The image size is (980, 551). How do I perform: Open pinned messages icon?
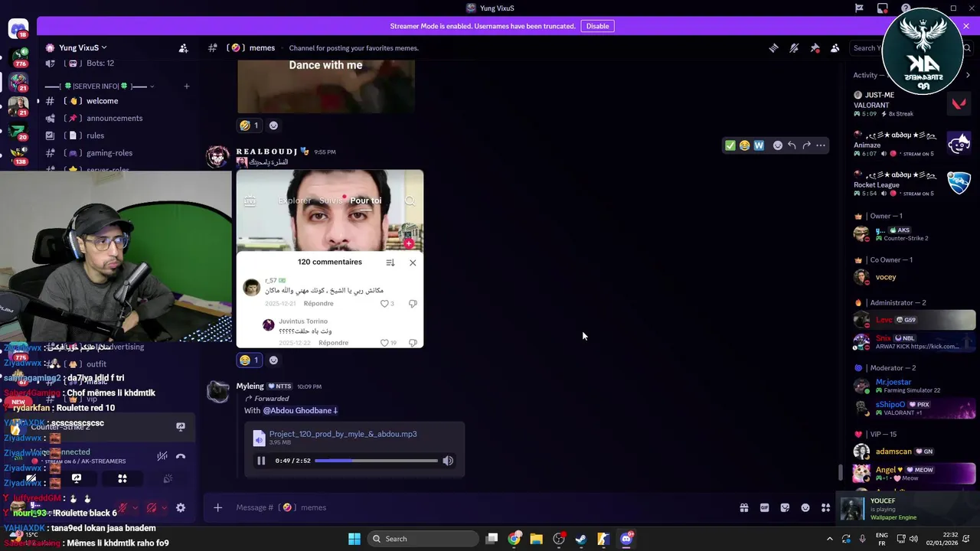815,47
